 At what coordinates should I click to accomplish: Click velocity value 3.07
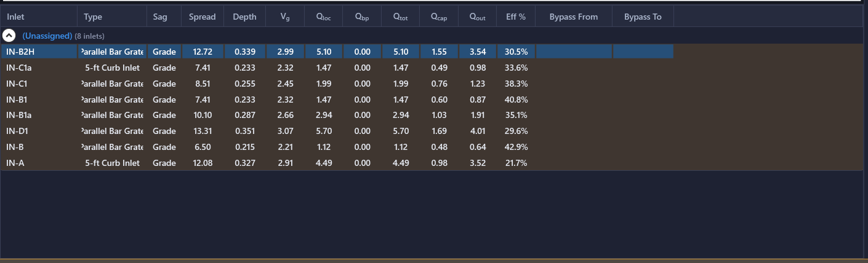click(x=285, y=131)
